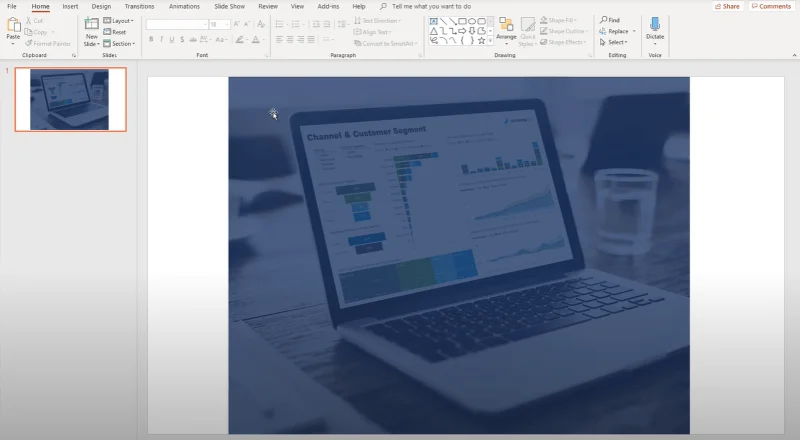
Task: Toggle Bold formatting
Action: coord(151,39)
